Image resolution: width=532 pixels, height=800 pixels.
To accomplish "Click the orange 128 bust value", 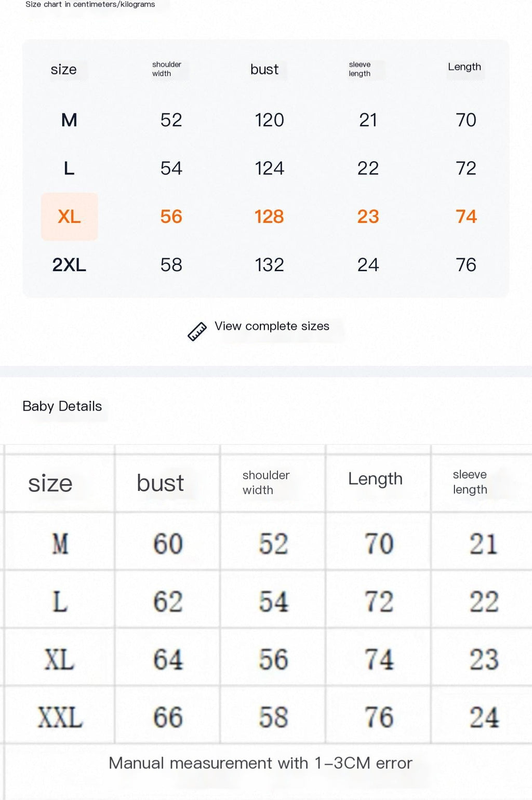I will (x=269, y=217).
